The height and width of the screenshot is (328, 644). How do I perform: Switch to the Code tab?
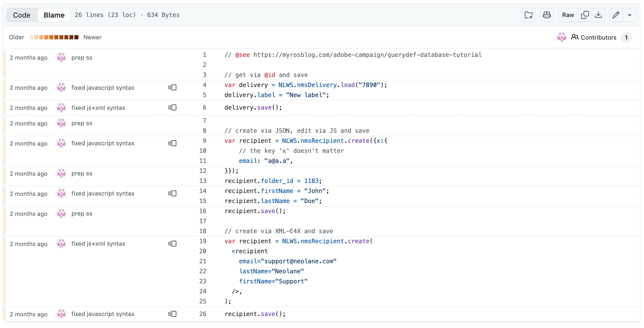pos(22,15)
